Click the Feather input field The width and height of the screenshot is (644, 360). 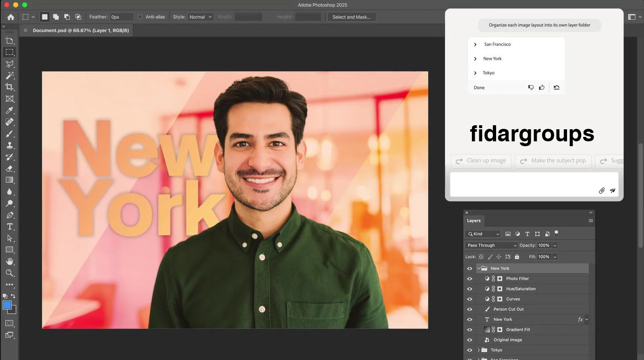[x=121, y=17]
